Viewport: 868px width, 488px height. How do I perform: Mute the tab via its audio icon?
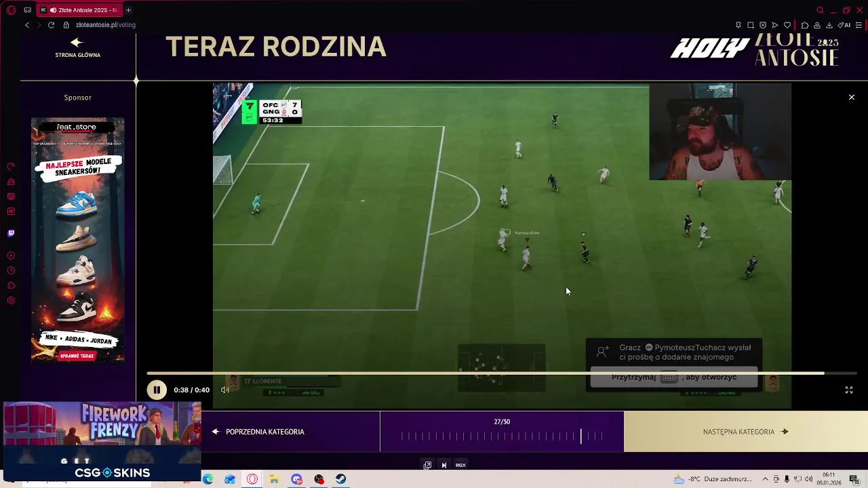pos(53,10)
